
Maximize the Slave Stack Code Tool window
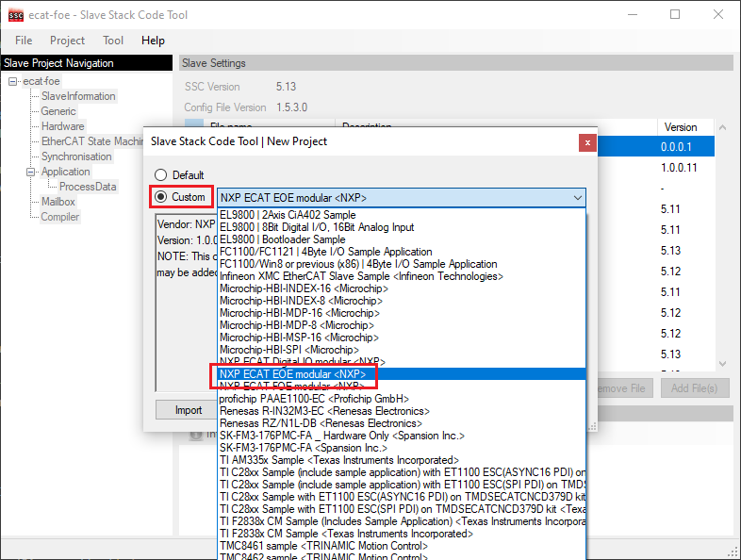675,15
